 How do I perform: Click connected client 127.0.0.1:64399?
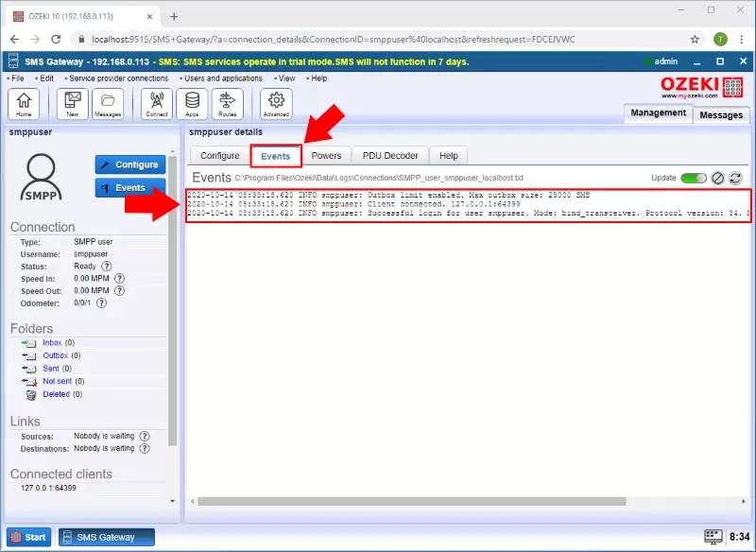48,488
